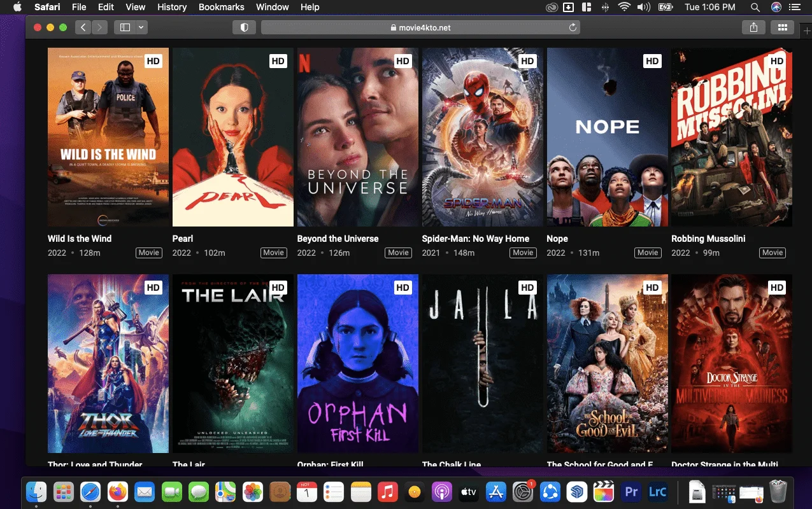
Task: Click the 'Pearl' title link
Action: [183, 239]
